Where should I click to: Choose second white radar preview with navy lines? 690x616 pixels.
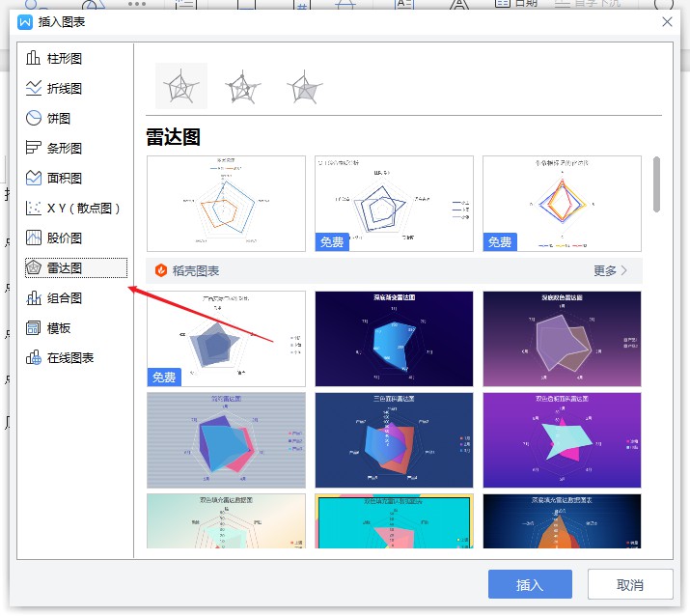(395, 204)
